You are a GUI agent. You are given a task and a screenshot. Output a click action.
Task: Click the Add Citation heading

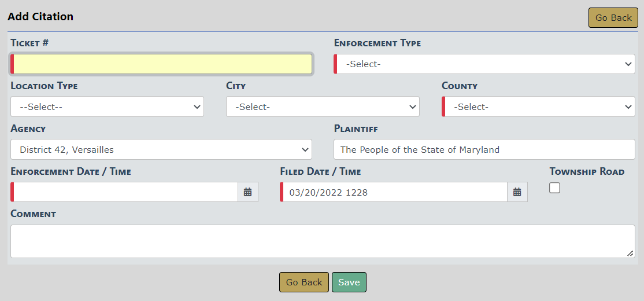pos(40,17)
